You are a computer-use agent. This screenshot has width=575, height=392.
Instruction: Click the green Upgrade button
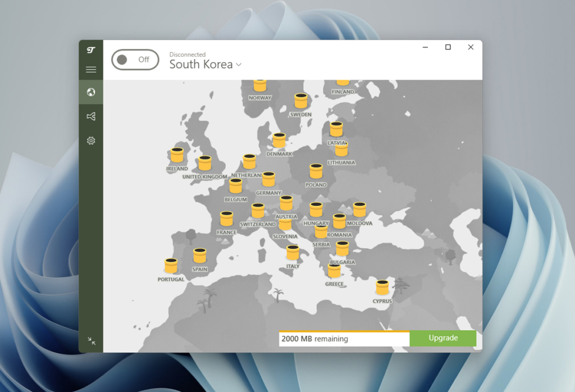tap(442, 338)
